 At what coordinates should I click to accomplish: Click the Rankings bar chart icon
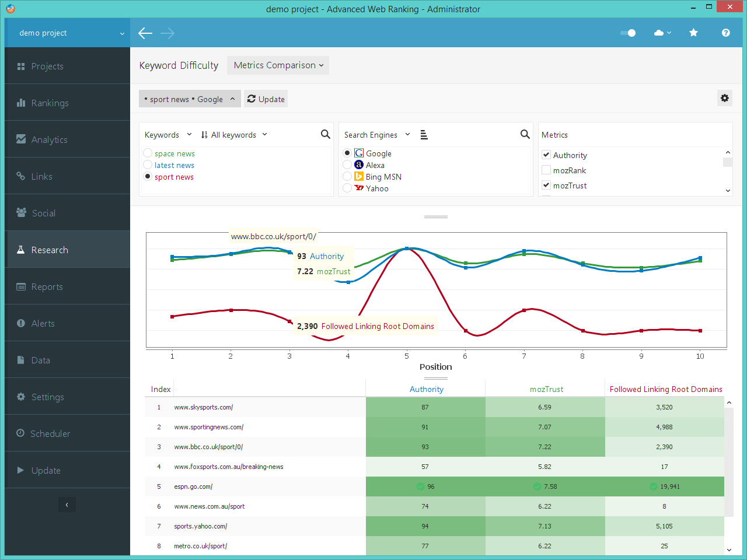coord(21,103)
